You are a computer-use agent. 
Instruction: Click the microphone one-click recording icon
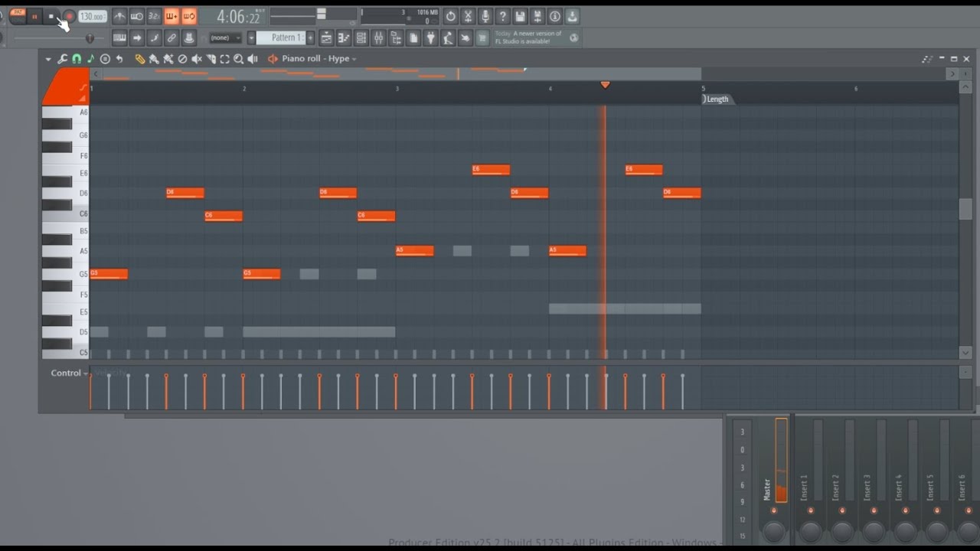pos(485,16)
